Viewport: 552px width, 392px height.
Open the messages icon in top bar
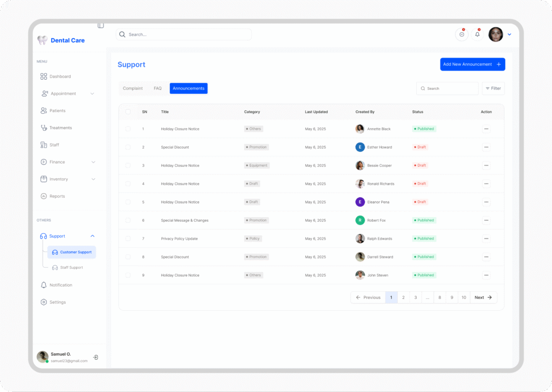(x=461, y=34)
